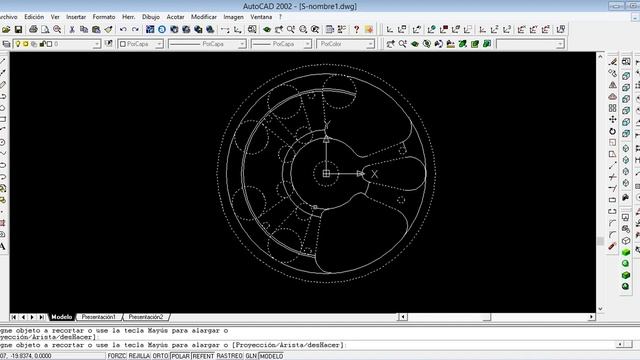
Task: Toggle REFENT object snap in status bar
Action: point(203,356)
